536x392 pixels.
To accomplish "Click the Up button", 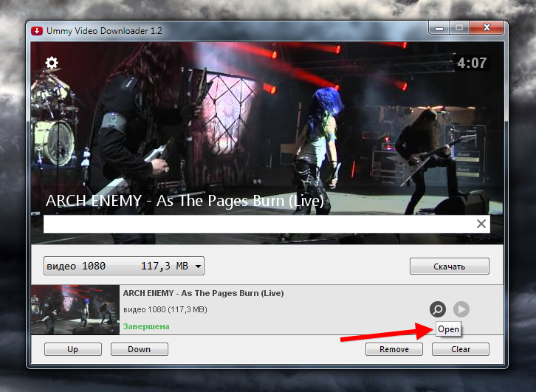I will click(73, 349).
